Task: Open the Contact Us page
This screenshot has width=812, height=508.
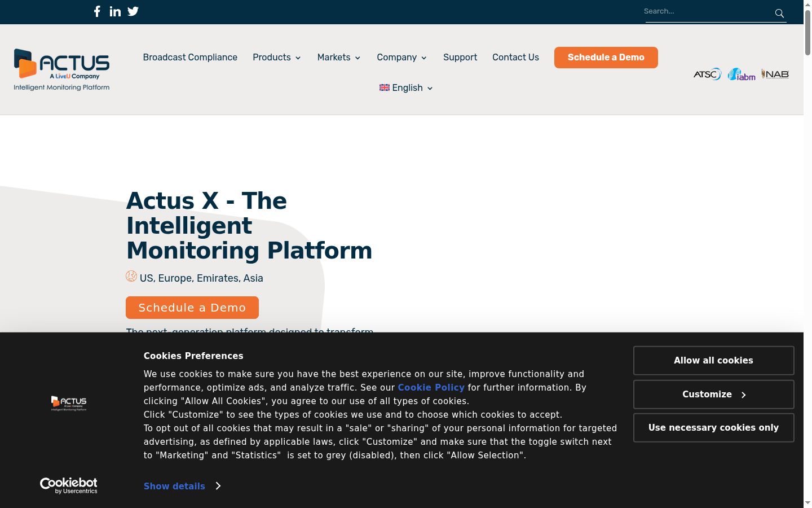Action: [x=515, y=58]
